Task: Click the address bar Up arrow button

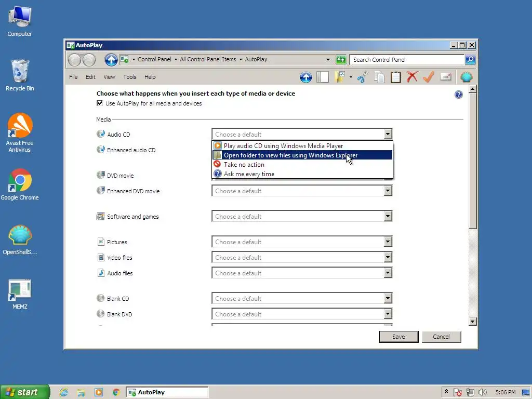Action: [x=111, y=60]
